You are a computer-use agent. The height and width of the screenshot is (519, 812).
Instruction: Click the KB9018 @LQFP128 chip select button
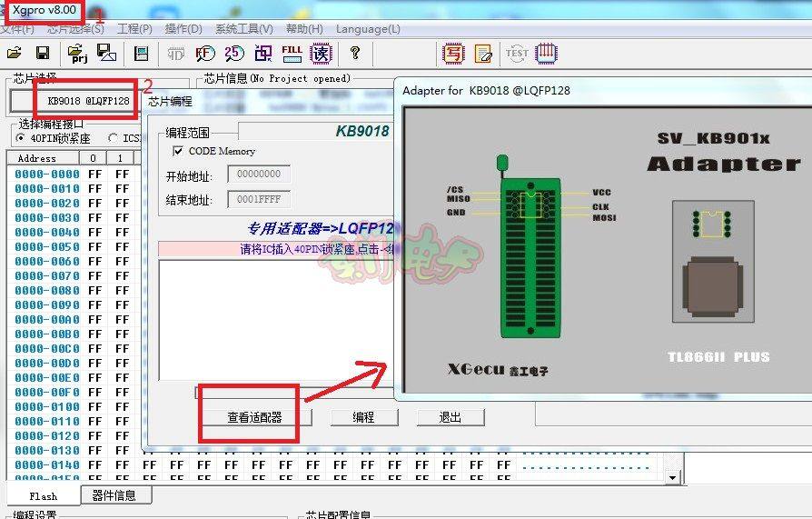click(x=74, y=101)
